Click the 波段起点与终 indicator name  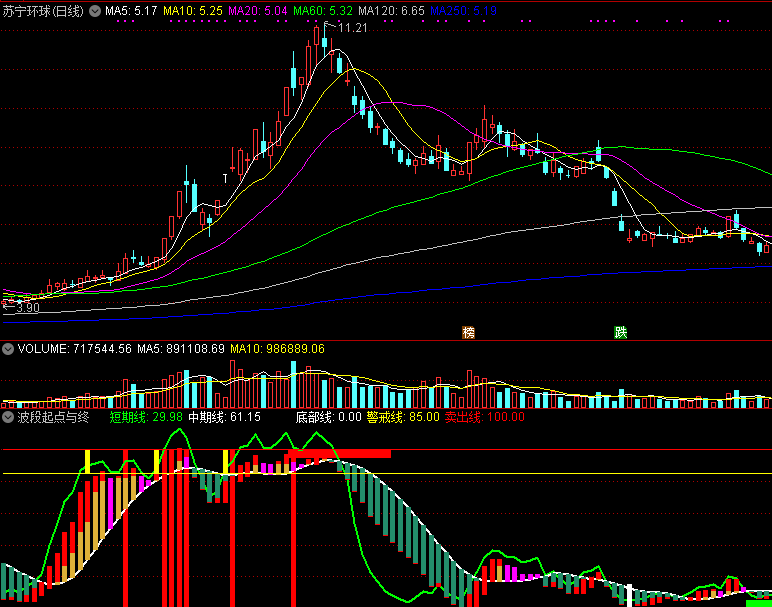pos(53,417)
